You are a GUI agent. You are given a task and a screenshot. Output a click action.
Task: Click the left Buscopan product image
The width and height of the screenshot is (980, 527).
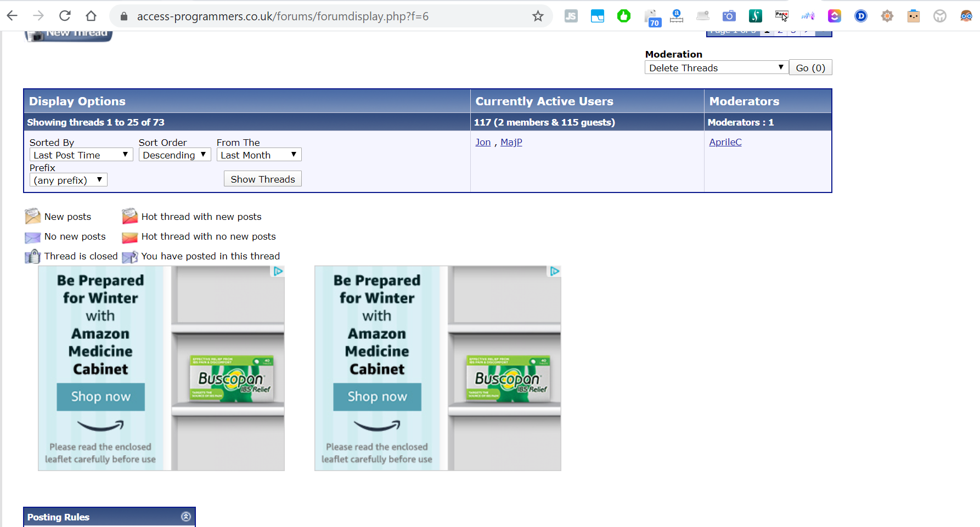click(231, 378)
